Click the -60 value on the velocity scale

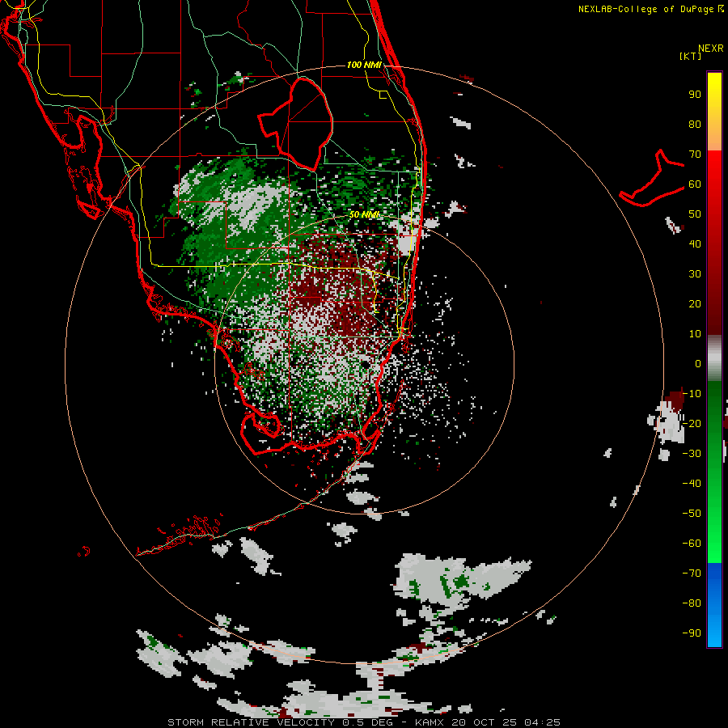tap(692, 544)
